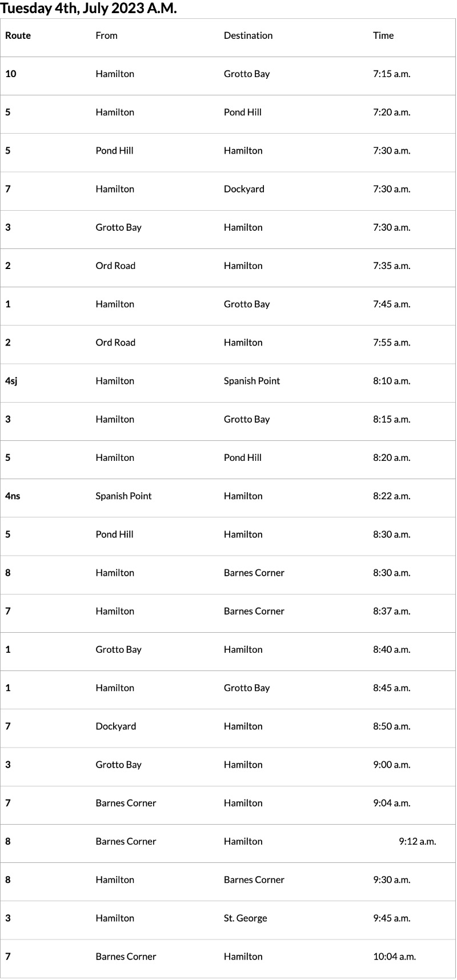Click the 7:15 a.m. time cell
Image resolution: width=457 pixels, height=980 pixels.
[x=391, y=74]
